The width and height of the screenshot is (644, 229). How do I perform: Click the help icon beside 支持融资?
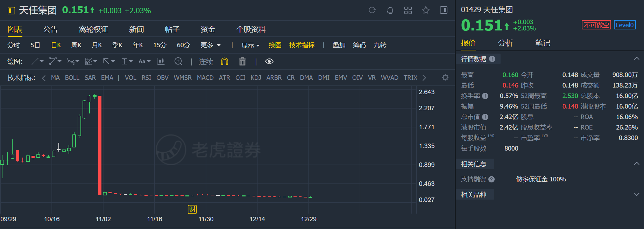click(x=491, y=179)
